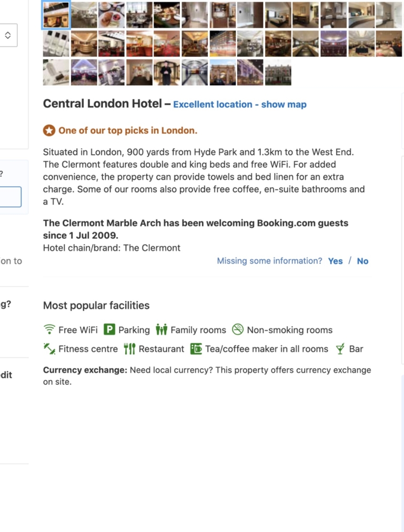Image resolution: width=404 pixels, height=532 pixels.
Task: Click the green Parking P icon
Action: (x=109, y=330)
